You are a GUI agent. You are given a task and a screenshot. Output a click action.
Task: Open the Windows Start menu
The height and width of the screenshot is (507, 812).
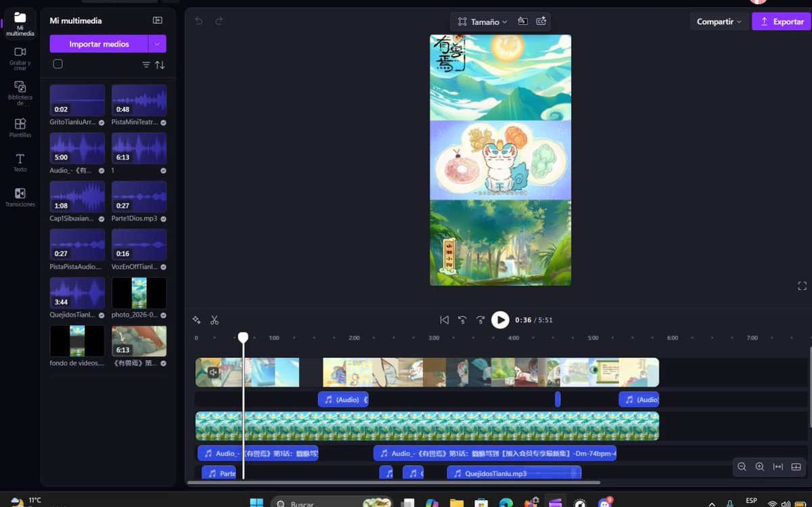pyautogui.click(x=256, y=502)
